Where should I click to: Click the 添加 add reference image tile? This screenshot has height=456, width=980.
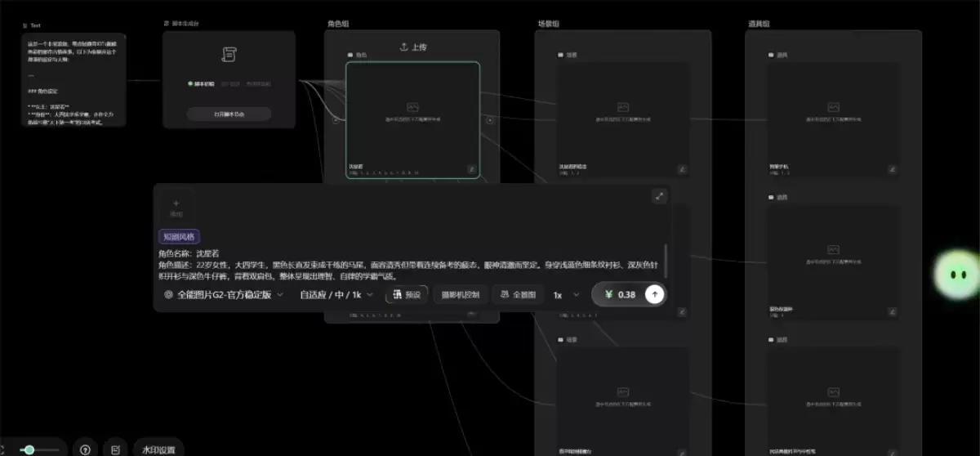tap(176, 208)
